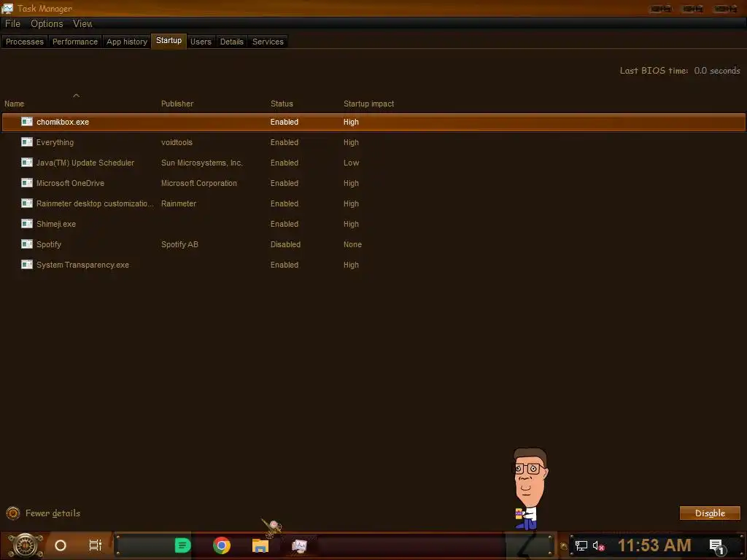This screenshot has width=747, height=560.
Task: Click the System Transparency.exe row icon
Action: [x=27, y=265]
